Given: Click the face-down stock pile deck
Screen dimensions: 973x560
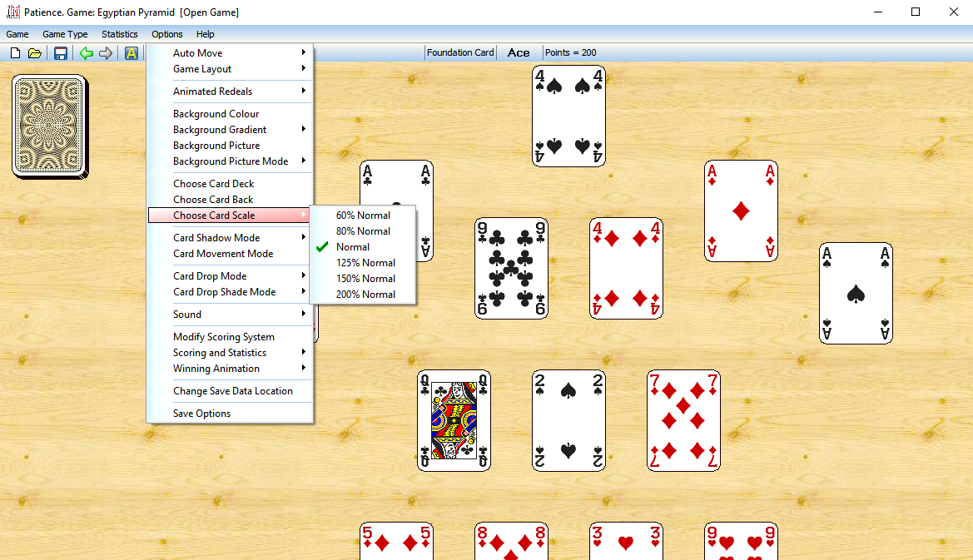Looking at the screenshot, I should pyautogui.click(x=50, y=126).
